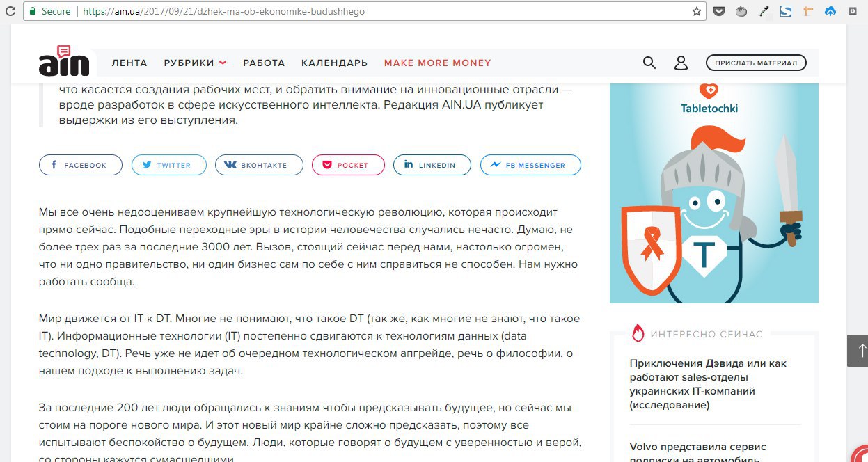868x462 pixels.
Task: Click the scroll-to-top arrow button
Action: [x=857, y=350]
